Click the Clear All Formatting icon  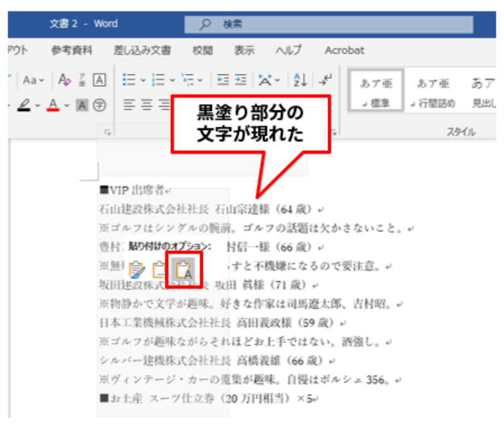click(64, 80)
